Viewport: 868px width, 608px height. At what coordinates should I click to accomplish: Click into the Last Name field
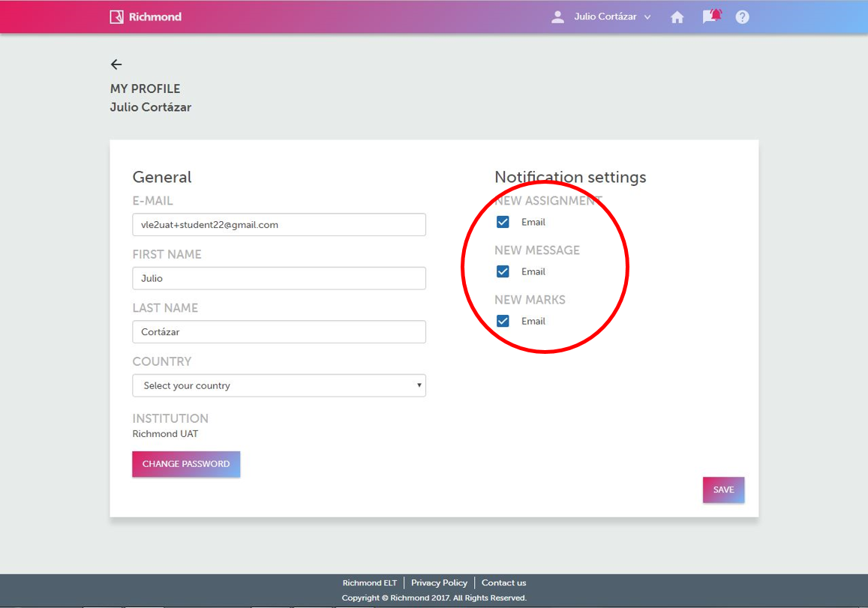279,331
